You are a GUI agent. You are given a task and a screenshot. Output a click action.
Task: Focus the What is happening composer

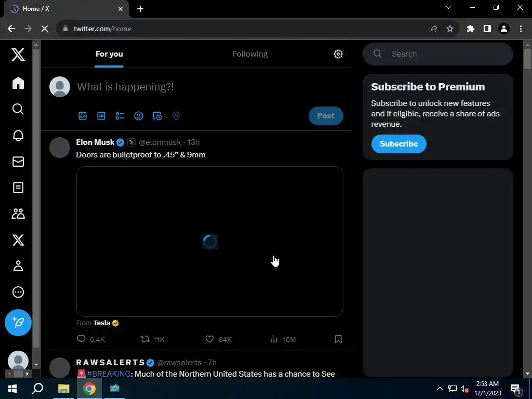click(125, 87)
